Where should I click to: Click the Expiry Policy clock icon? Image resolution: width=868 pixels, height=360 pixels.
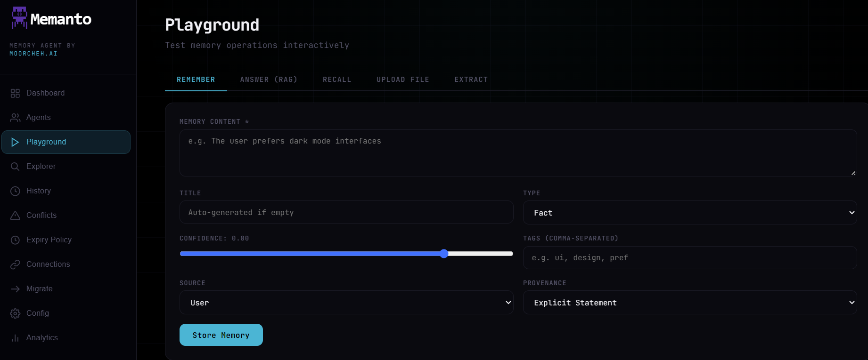[x=15, y=240]
